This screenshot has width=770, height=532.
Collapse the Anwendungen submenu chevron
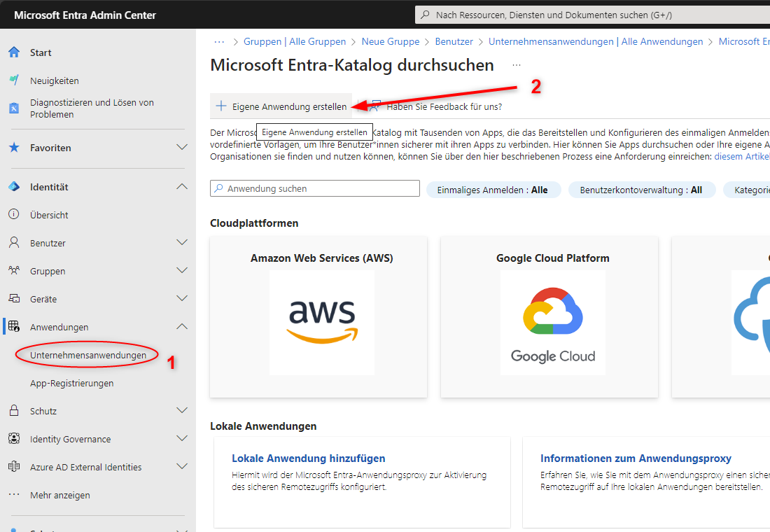pos(182,327)
